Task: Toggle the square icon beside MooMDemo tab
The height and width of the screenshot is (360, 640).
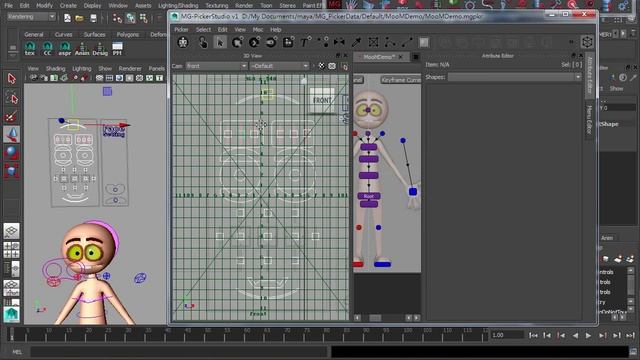Action: pos(416,57)
